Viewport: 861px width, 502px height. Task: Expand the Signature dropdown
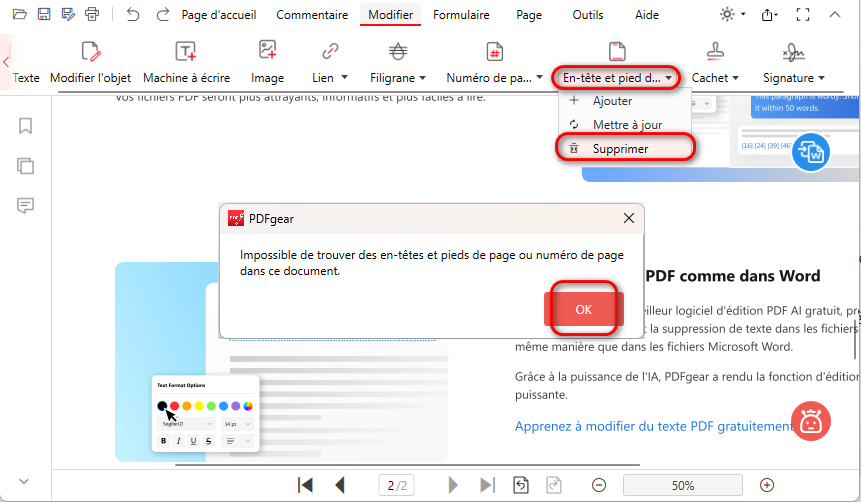[821, 78]
